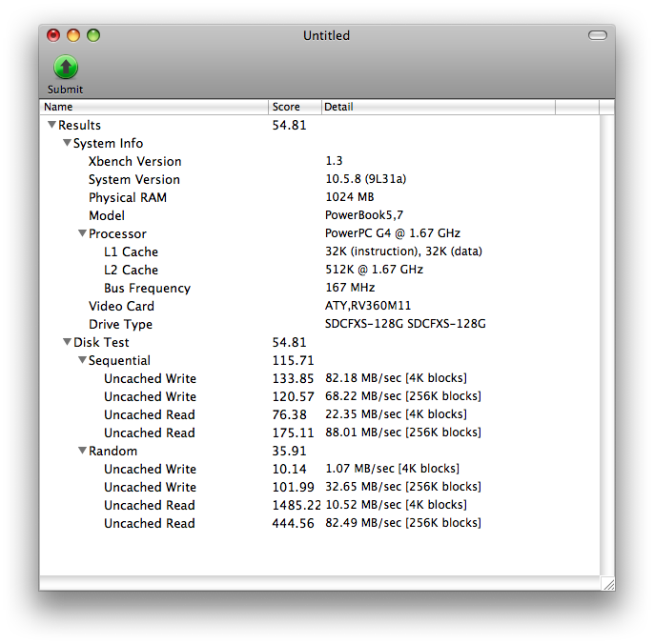Select Uncached Write row scoring 101.99
654x644 pixels.
320,487
